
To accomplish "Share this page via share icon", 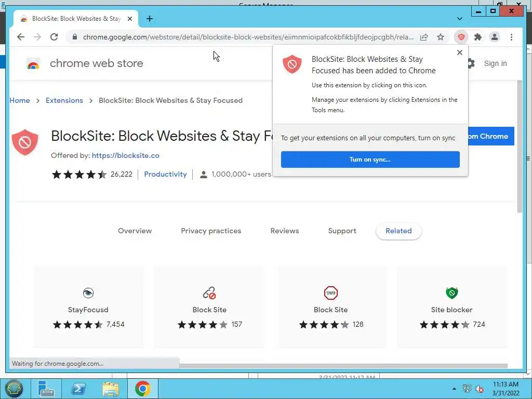I will pyautogui.click(x=424, y=37).
